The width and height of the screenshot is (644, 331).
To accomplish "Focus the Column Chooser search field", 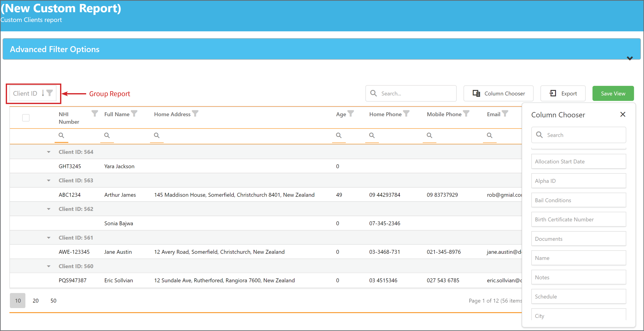I will click(x=578, y=135).
